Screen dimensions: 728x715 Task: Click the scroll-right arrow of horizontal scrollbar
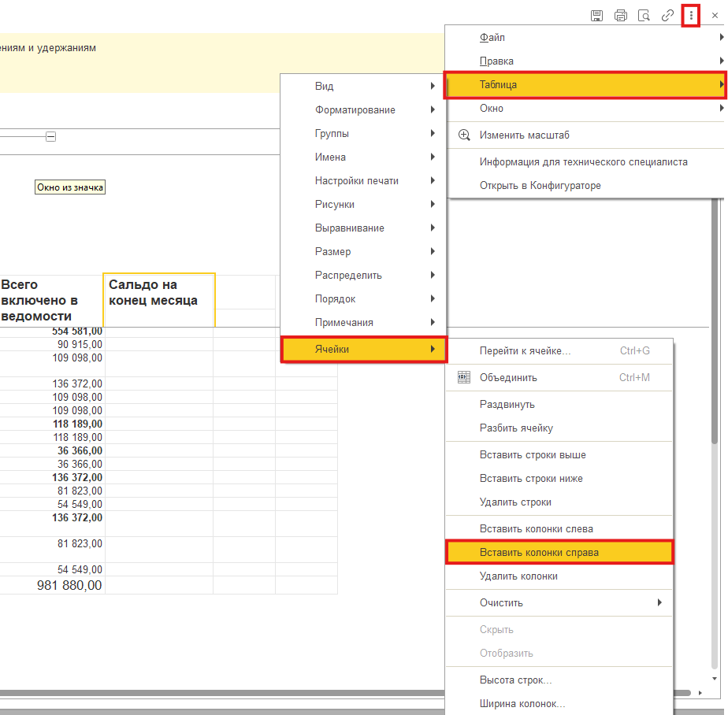point(700,693)
